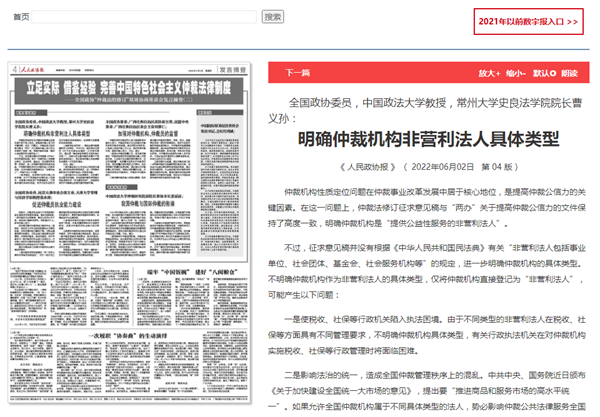Open the 2021年以前数字报入口 link
The width and height of the screenshot is (600, 417).
point(528,21)
